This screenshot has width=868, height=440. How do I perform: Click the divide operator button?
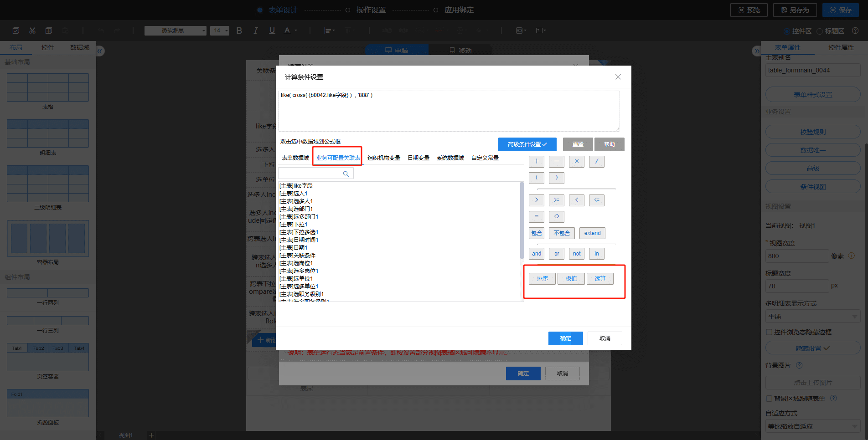(597, 161)
